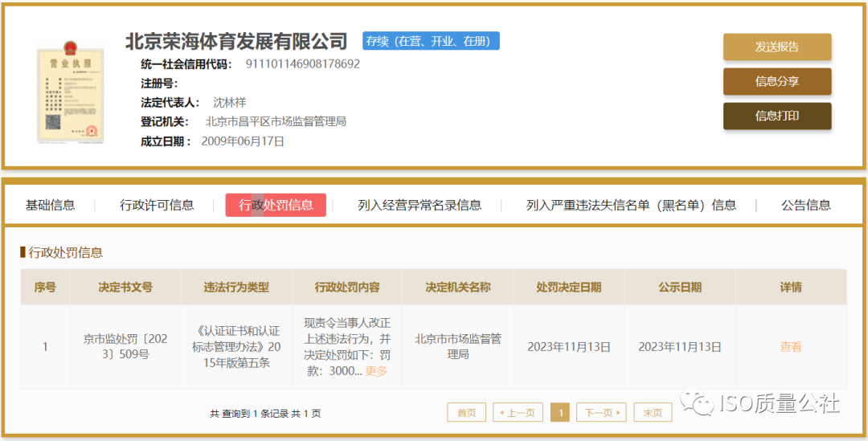Click legal representative name 沈林祥
The width and height of the screenshot is (868, 441).
pyautogui.click(x=229, y=102)
